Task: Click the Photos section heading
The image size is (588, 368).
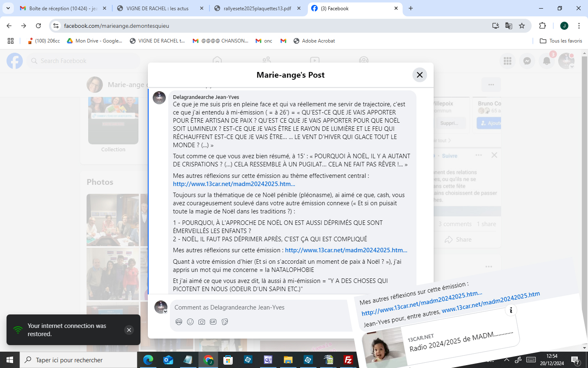Action: click(100, 182)
